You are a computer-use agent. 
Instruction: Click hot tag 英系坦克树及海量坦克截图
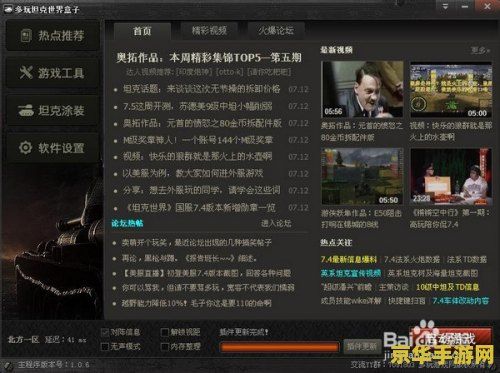tap(433, 273)
